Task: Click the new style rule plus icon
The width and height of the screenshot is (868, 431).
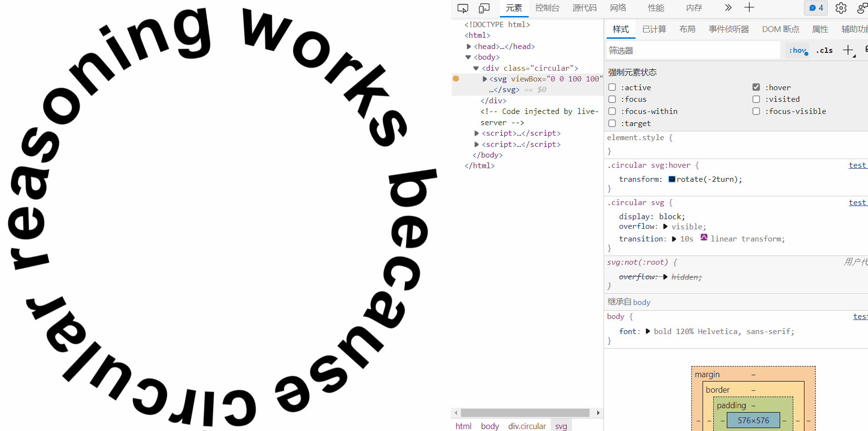Action: (x=849, y=50)
